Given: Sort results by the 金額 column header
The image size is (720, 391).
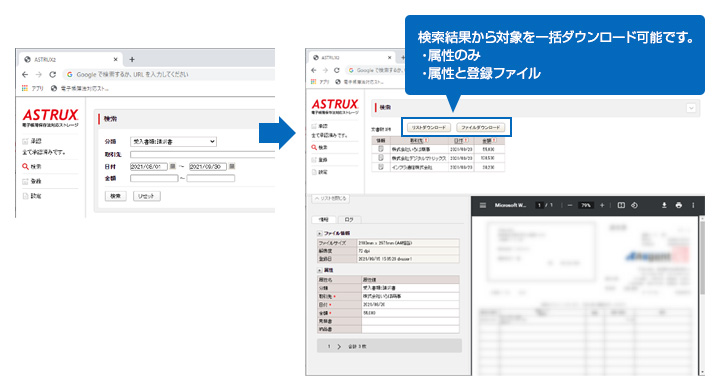Looking at the screenshot, I should tap(489, 140).
